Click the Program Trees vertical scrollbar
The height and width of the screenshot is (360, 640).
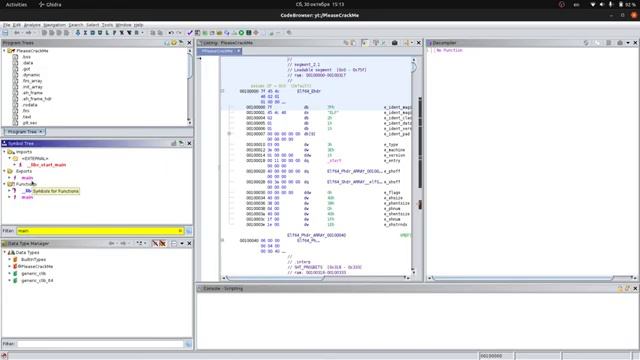coord(189,86)
